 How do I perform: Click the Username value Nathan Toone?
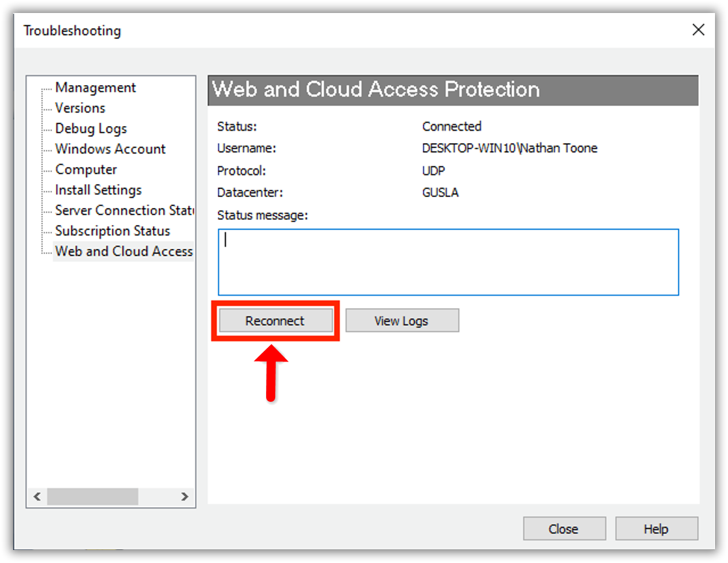click(x=509, y=148)
